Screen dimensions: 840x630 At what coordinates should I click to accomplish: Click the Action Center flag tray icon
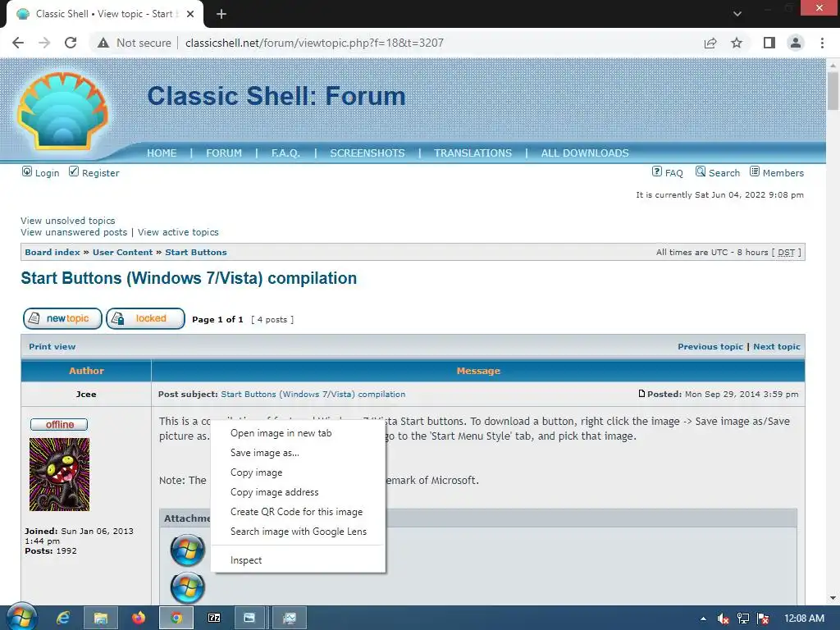tap(764, 619)
